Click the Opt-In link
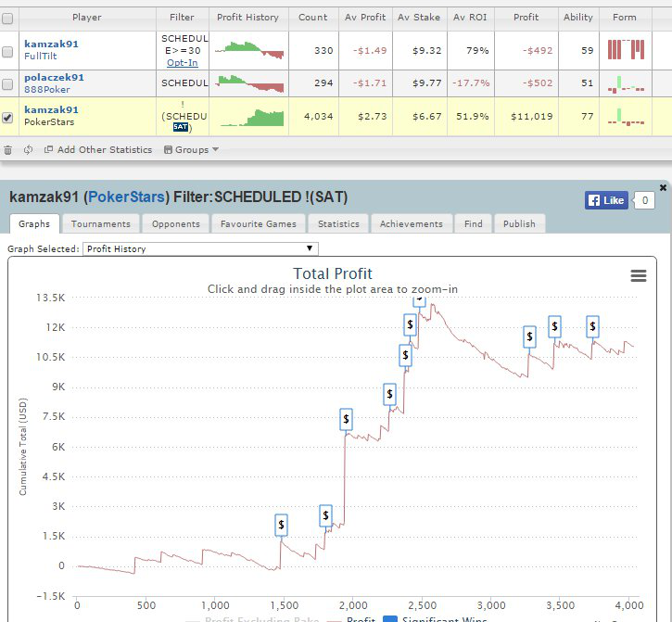This screenshot has width=672, height=622. 183,63
